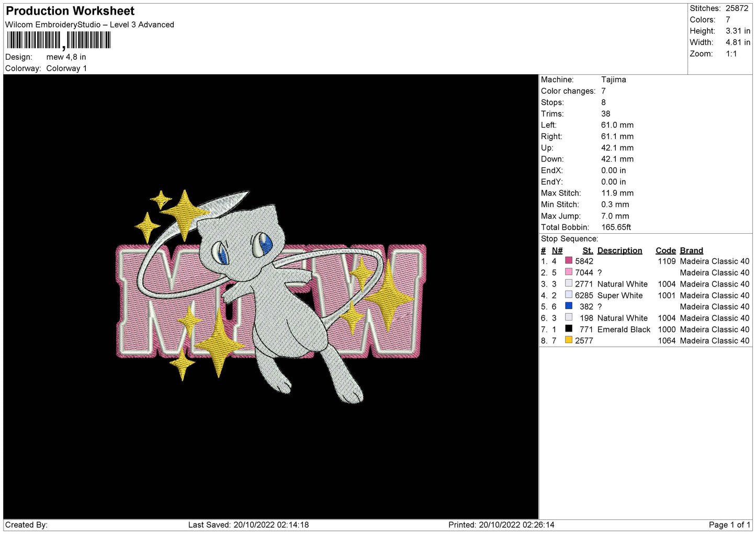
Task: Click the width value '4.81 in'
Action: click(738, 42)
